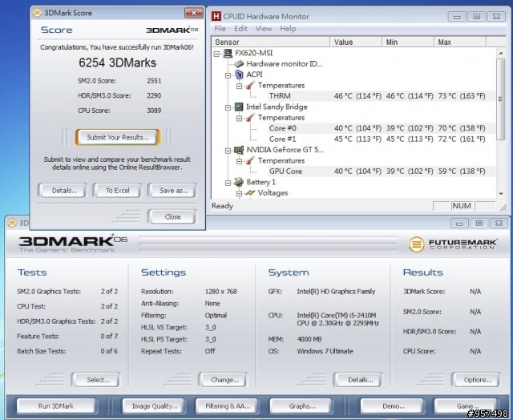Click the FX620-MSI computer icon
513x420 pixels.
(228, 53)
